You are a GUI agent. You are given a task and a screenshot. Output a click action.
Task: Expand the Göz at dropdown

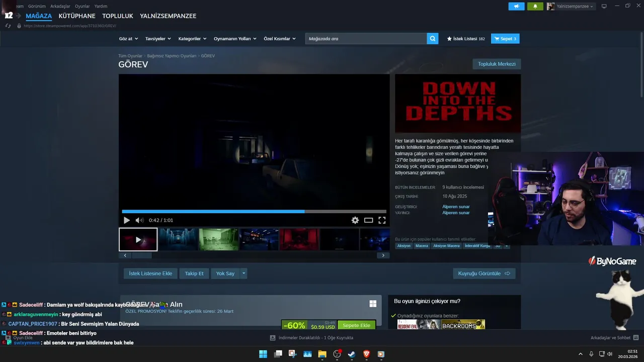point(128,39)
